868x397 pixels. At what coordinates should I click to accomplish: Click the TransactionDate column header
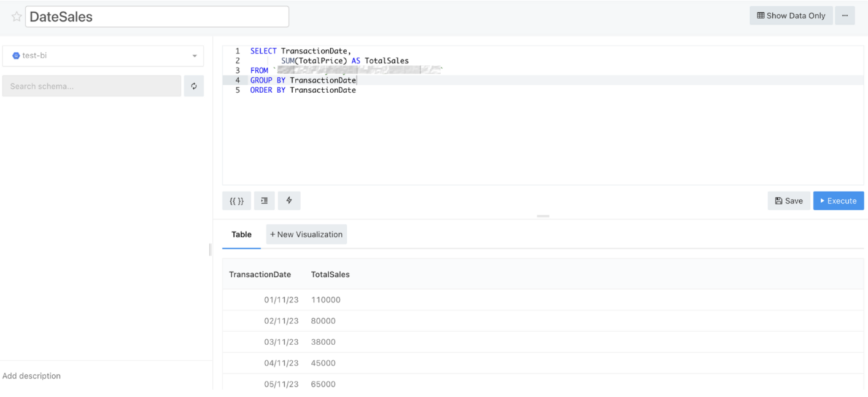point(260,275)
